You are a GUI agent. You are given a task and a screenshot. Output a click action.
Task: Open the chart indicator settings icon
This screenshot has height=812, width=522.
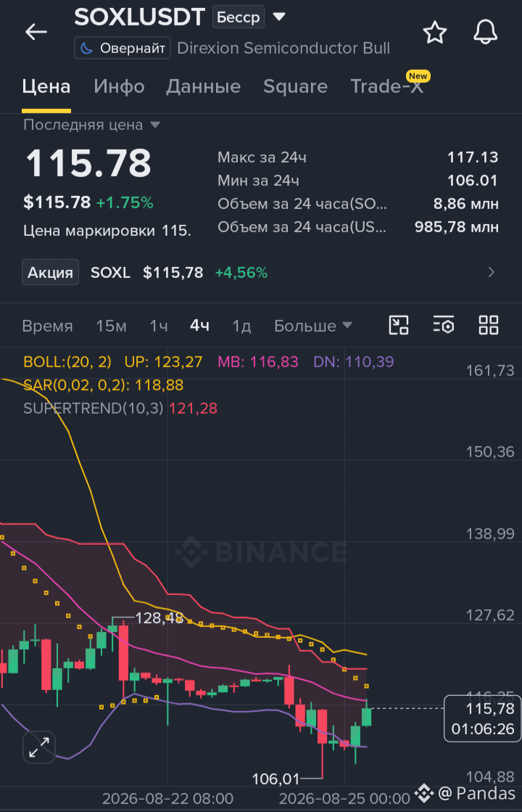[x=444, y=325]
